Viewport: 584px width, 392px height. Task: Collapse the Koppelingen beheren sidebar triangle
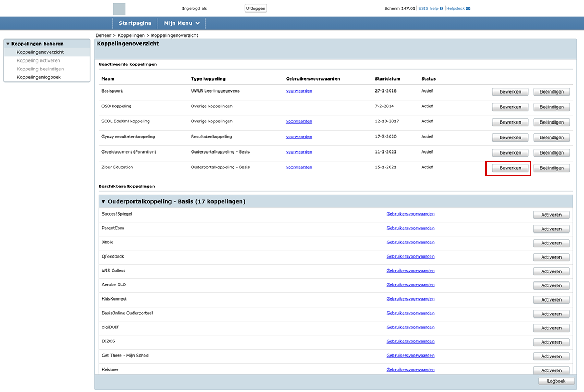(8, 44)
